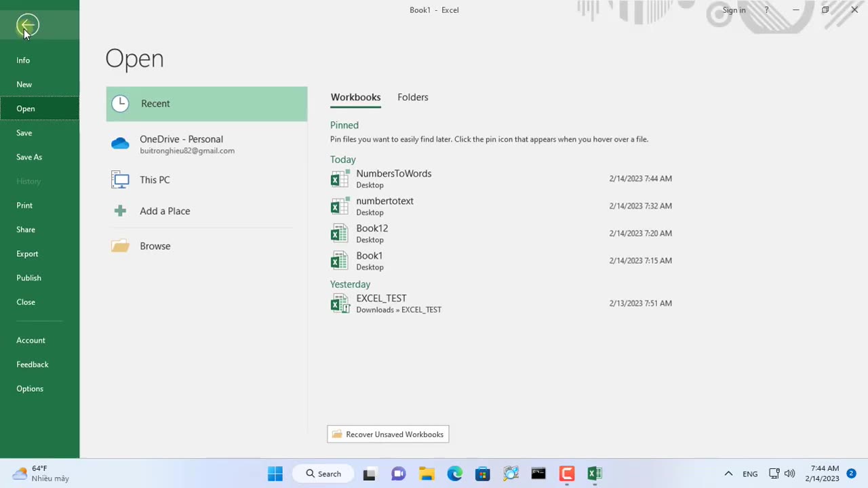Open the NumbersToWords workbook

tap(502, 179)
